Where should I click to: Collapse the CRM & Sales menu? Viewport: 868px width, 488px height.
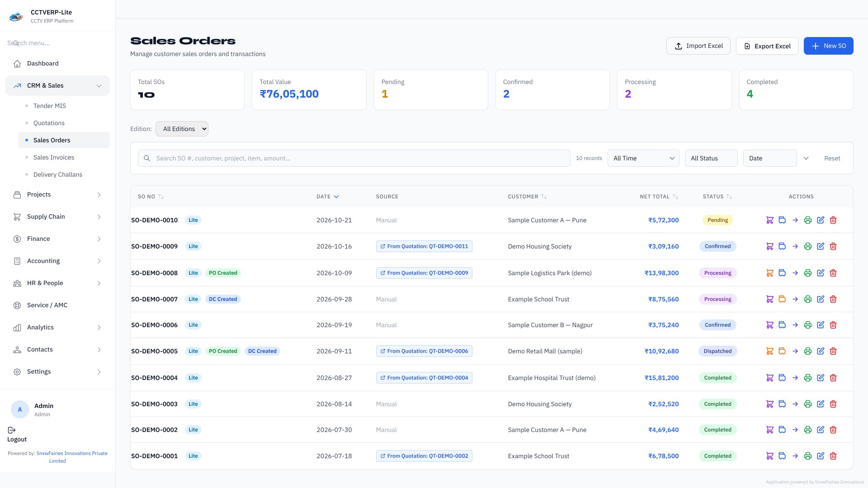point(57,85)
